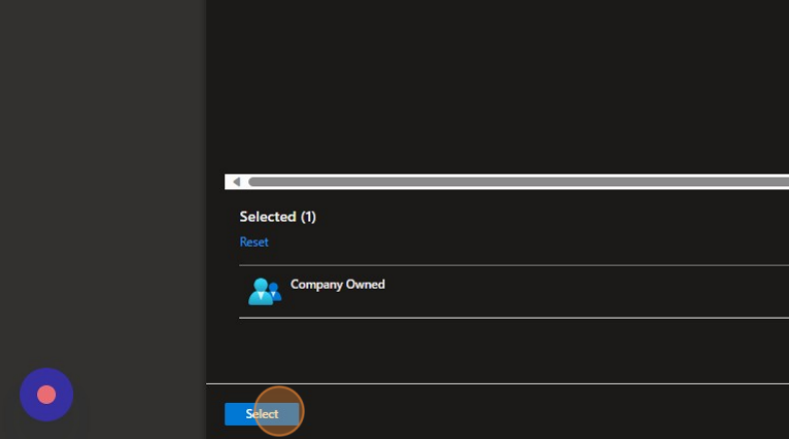The image size is (789, 439).
Task: Click blank space below Company Owned row
Action: [x=500, y=350]
